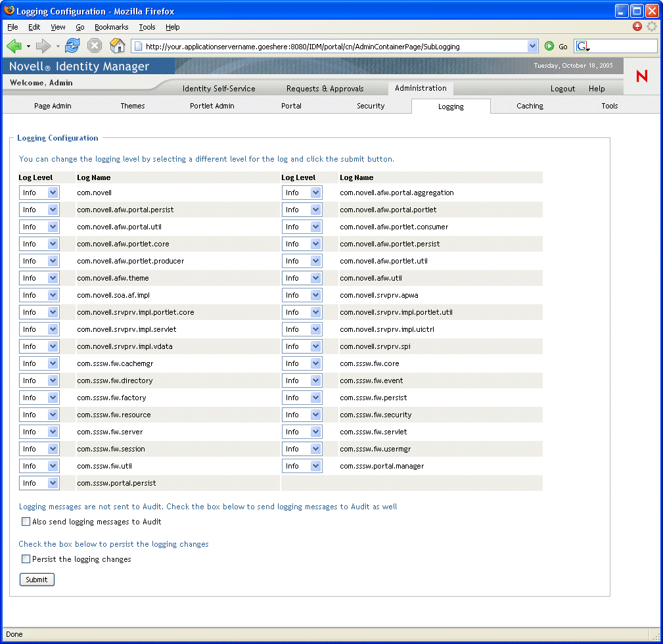Click the green Go button icon
This screenshot has width=663, height=644.
(549, 46)
